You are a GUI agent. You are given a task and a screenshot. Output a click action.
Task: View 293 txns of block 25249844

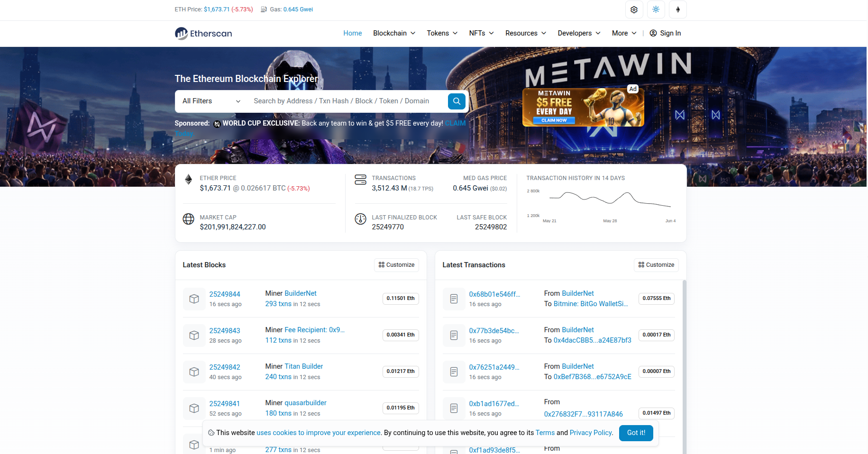278,304
